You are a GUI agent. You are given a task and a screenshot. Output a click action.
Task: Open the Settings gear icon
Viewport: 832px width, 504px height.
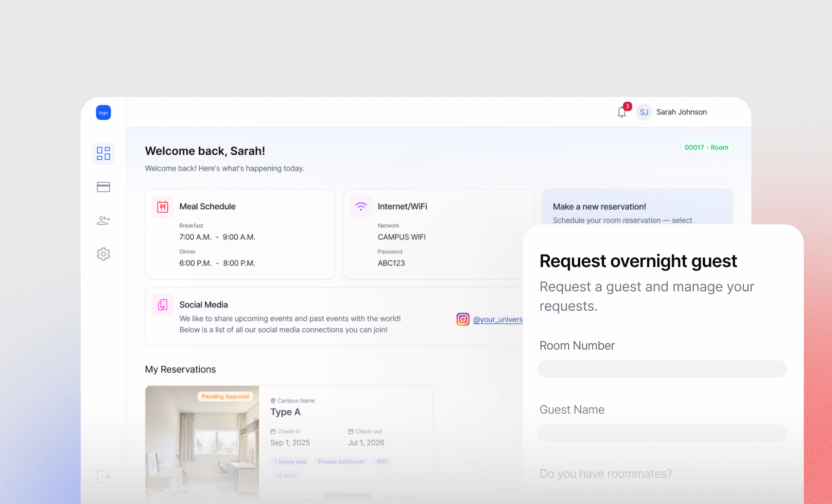[x=103, y=254]
